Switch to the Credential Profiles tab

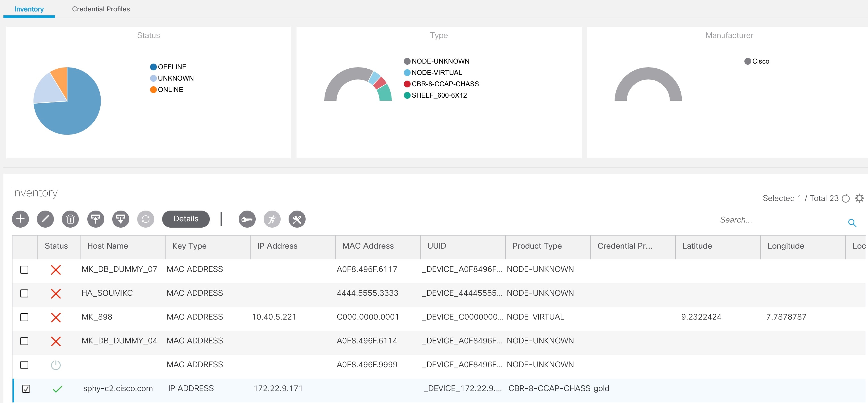[x=100, y=9]
